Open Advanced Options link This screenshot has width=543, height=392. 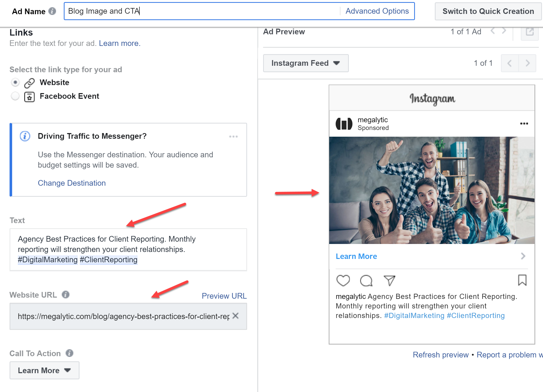point(377,11)
